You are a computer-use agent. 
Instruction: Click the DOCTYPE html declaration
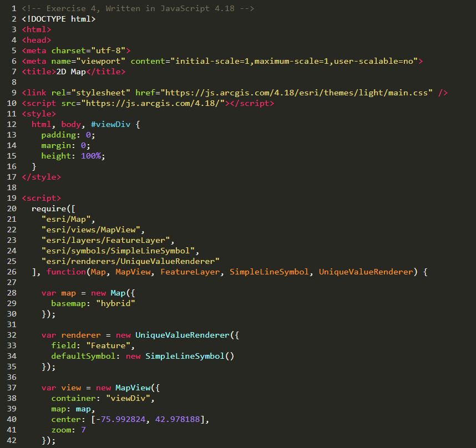[59, 19]
